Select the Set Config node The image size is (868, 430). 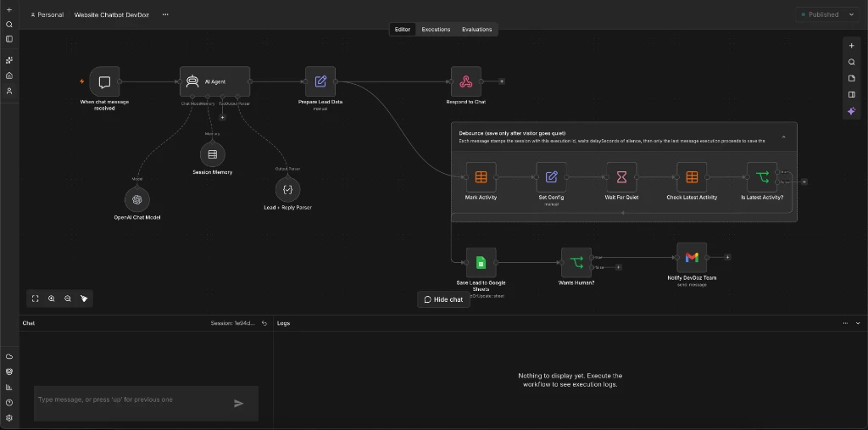coord(551,177)
